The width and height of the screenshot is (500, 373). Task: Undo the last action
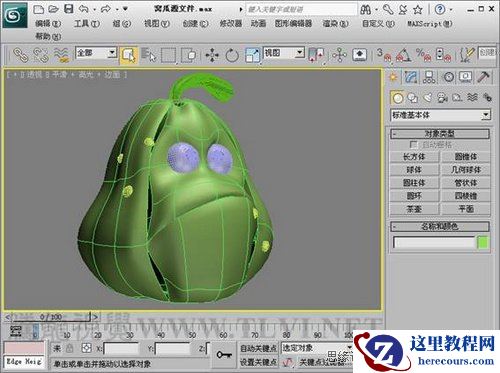[83, 9]
